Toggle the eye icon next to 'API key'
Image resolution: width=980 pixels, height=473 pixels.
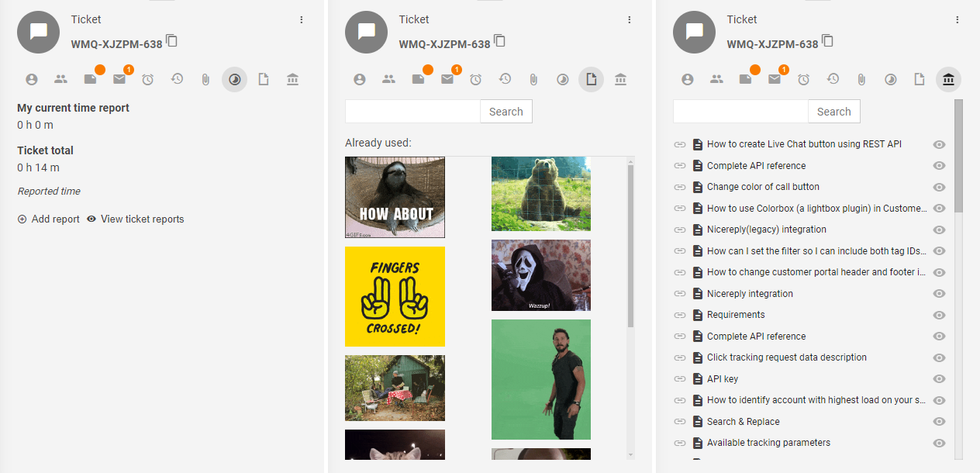[x=939, y=379]
